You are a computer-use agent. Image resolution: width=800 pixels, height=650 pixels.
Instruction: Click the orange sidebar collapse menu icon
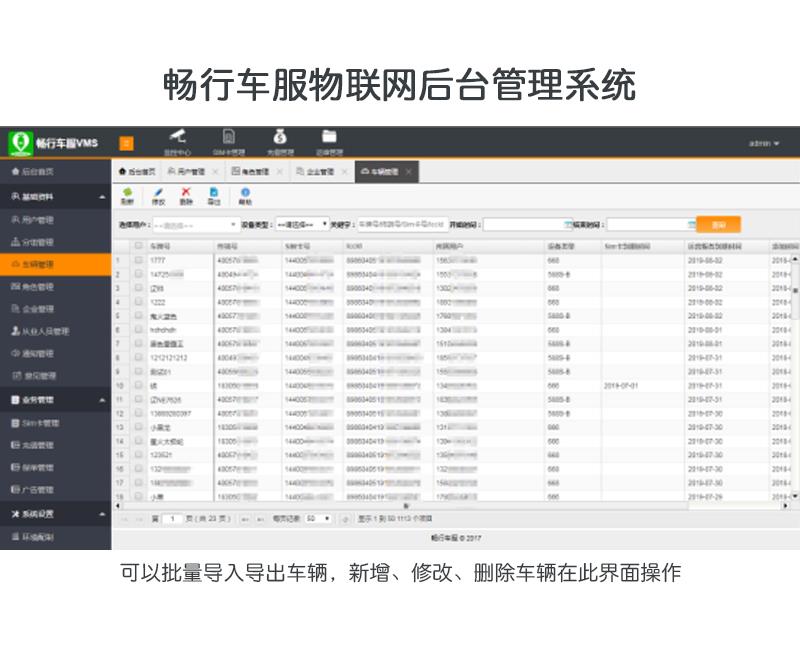coord(126,143)
